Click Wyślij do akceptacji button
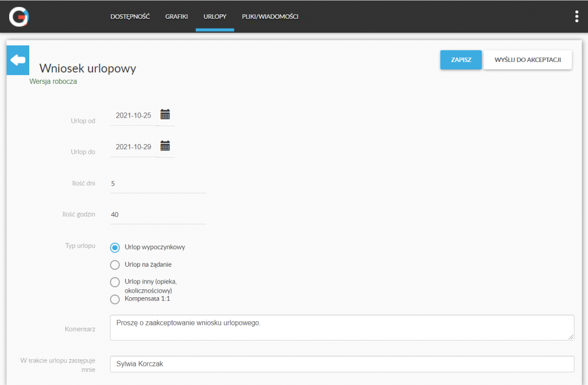Screen dimensions: 588x385 point(528,60)
